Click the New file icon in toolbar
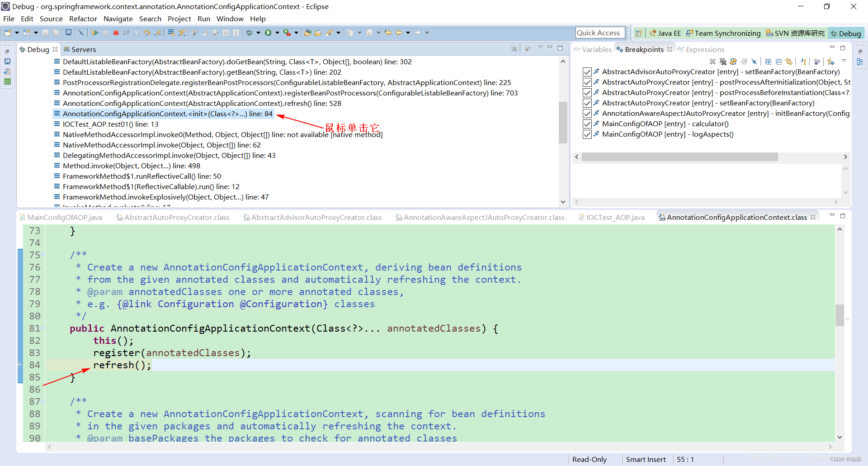Image resolution: width=868 pixels, height=466 pixels. [x=8, y=33]
